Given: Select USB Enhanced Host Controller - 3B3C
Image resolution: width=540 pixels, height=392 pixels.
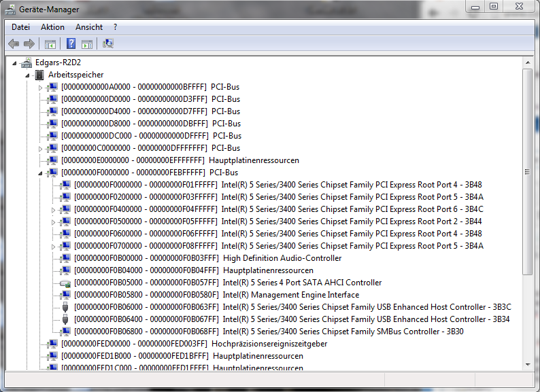Looking at the screenshot, I should (292, 307).
